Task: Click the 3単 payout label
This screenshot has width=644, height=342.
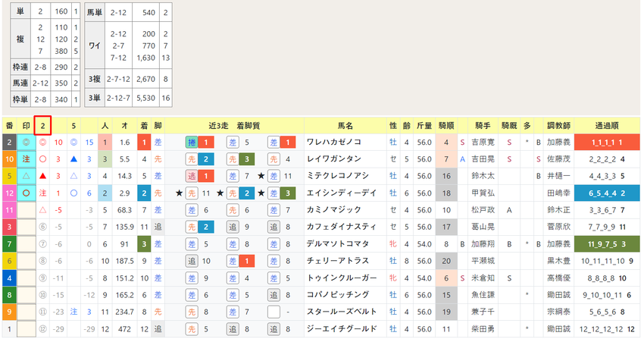Action: [95, 99]
